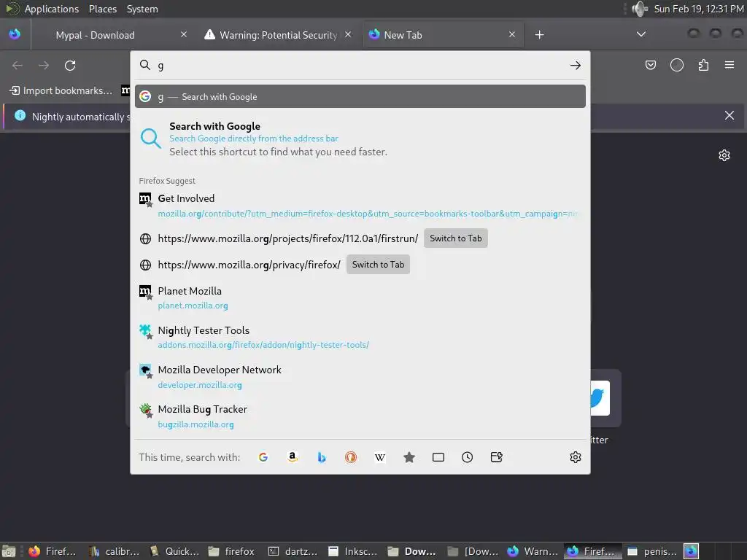Open the Applications menu

point(52,9)
